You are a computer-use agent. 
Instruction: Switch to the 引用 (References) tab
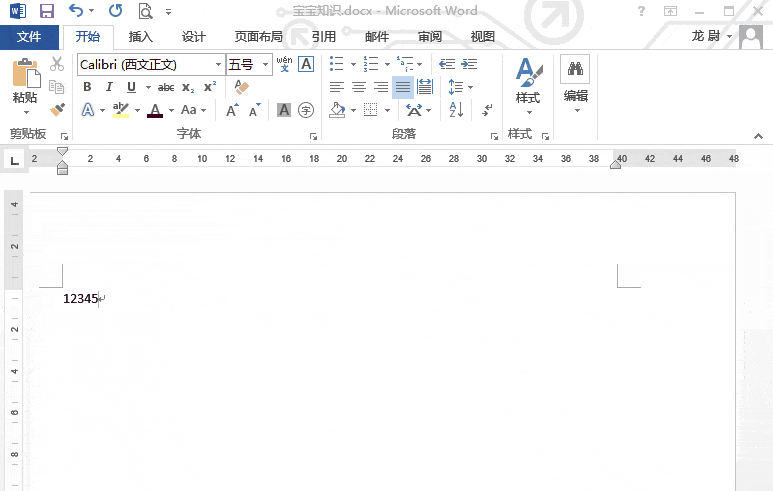324,37
